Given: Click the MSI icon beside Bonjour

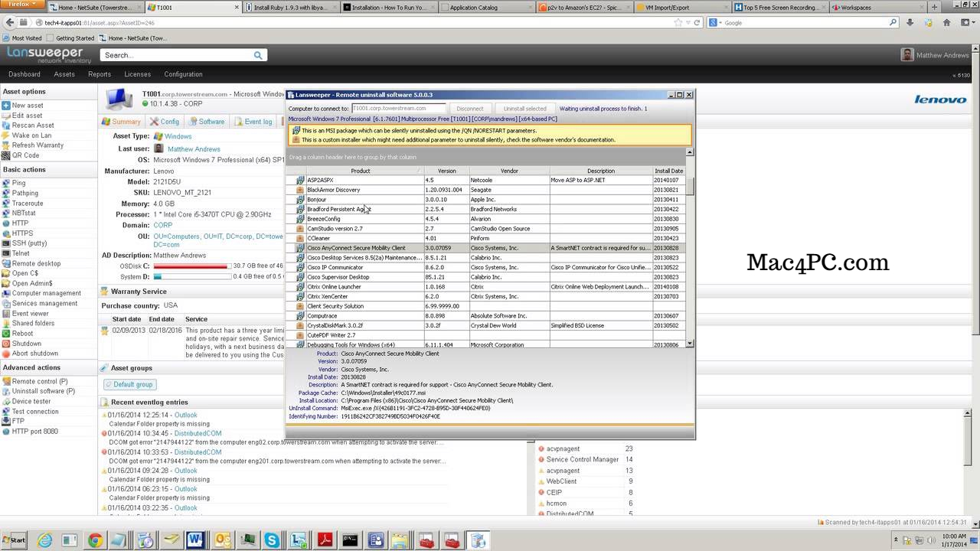Looking at the screenshot, I should pyautogui.click(x=300, y=200).
